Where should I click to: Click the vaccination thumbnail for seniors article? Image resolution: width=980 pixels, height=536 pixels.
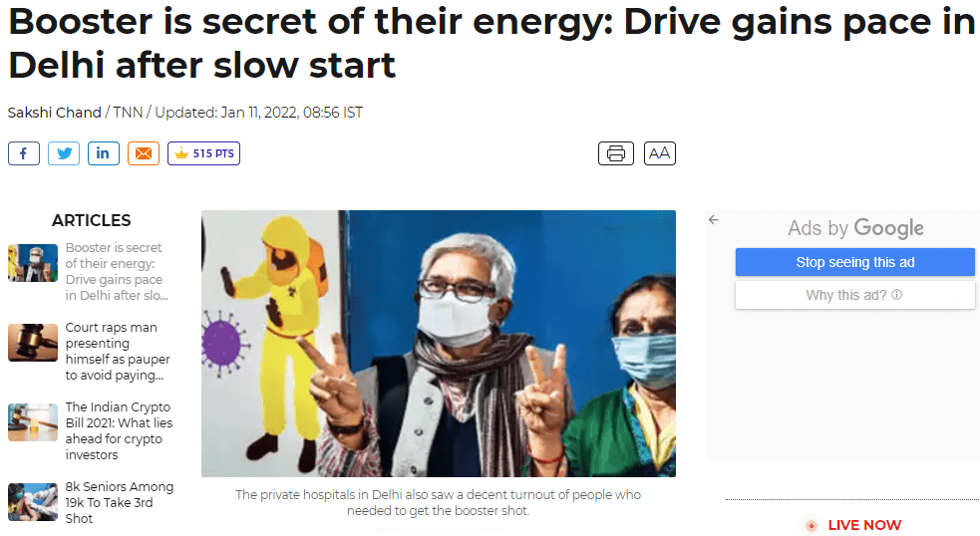pos(33,502)
